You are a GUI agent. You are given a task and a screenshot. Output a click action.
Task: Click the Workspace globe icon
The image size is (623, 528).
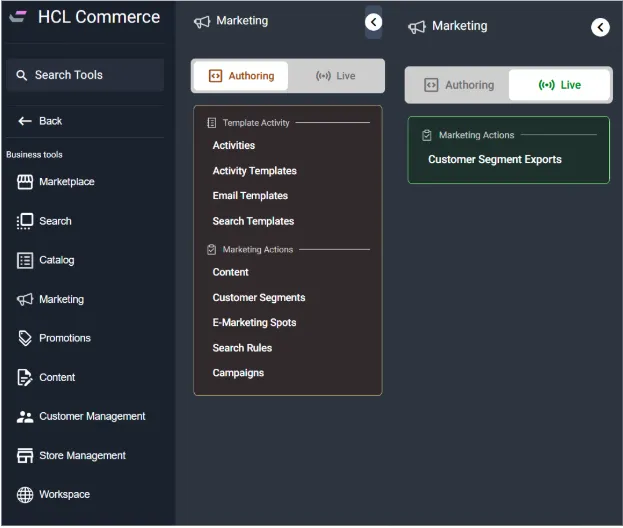(25, 495)
